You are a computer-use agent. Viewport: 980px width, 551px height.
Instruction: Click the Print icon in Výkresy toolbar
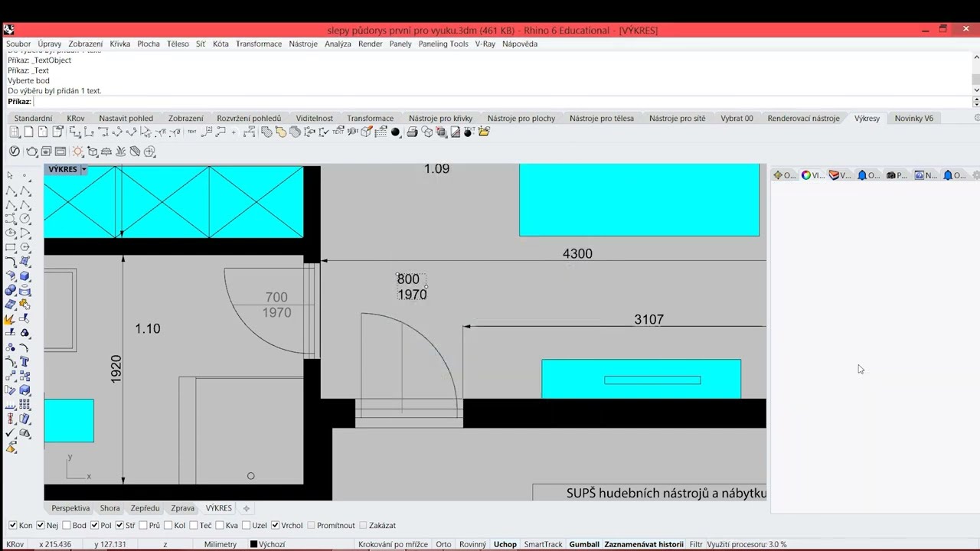coord(413,132)
